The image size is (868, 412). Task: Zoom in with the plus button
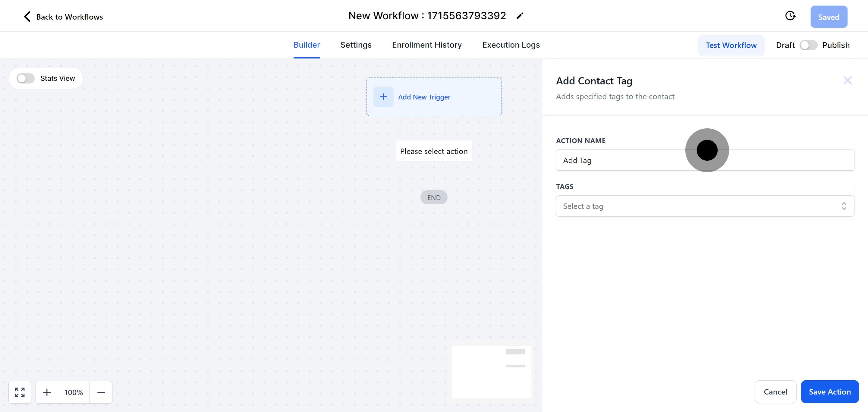pyautogui.click(x=47, y=392)
